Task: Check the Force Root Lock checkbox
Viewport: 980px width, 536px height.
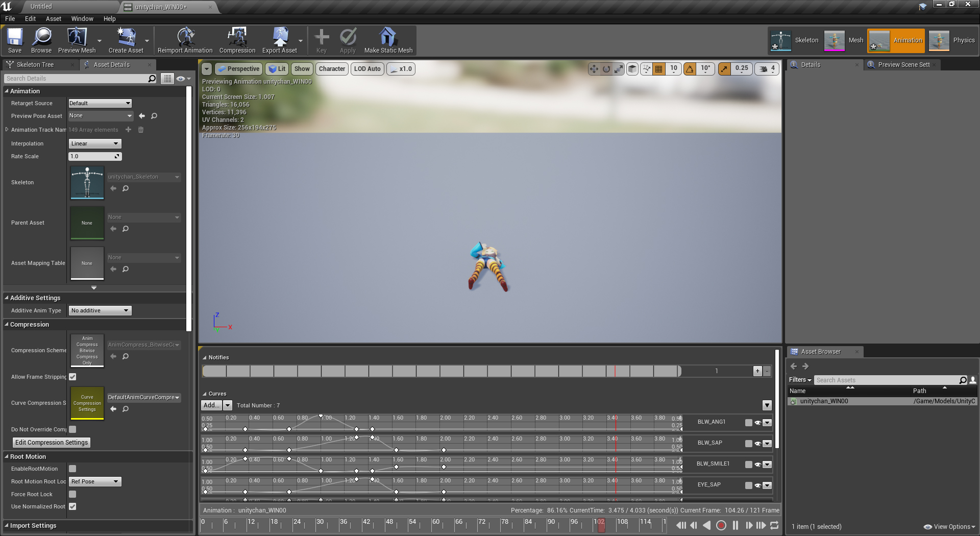Action: click(72, 494)
